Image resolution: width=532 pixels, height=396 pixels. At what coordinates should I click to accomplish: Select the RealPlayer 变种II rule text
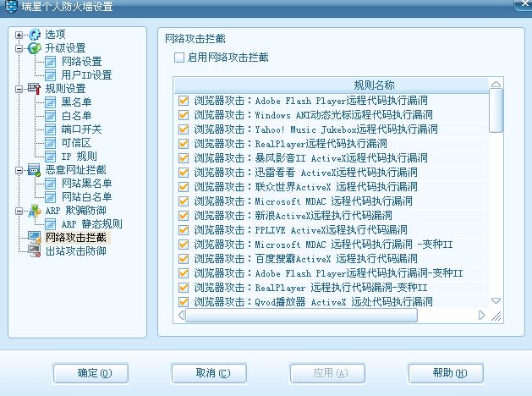[310, 288]
